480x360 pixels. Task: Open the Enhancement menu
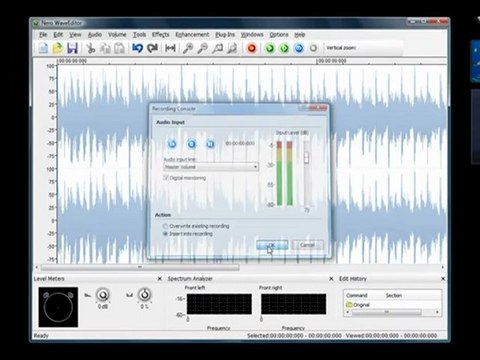[192, 34]
